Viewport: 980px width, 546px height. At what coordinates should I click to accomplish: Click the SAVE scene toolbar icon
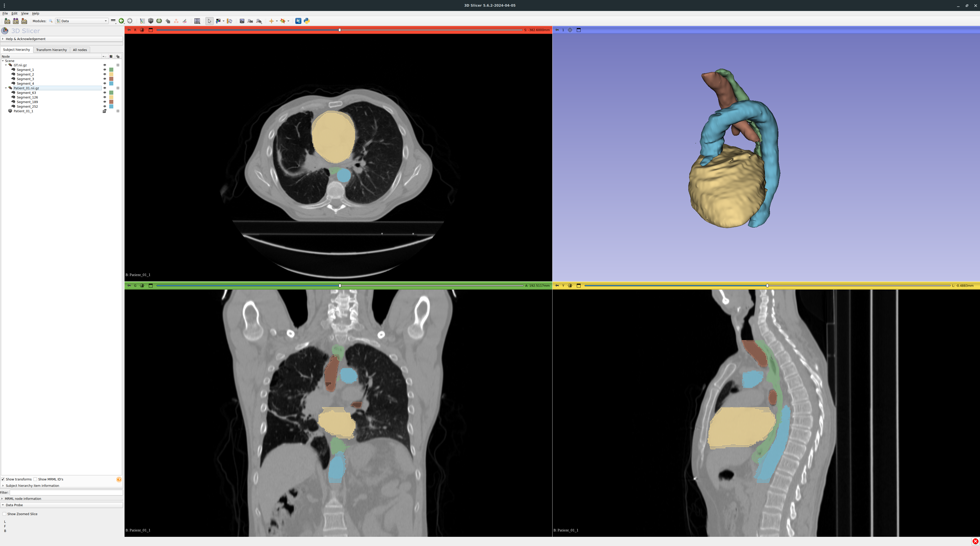click(24, 21)
